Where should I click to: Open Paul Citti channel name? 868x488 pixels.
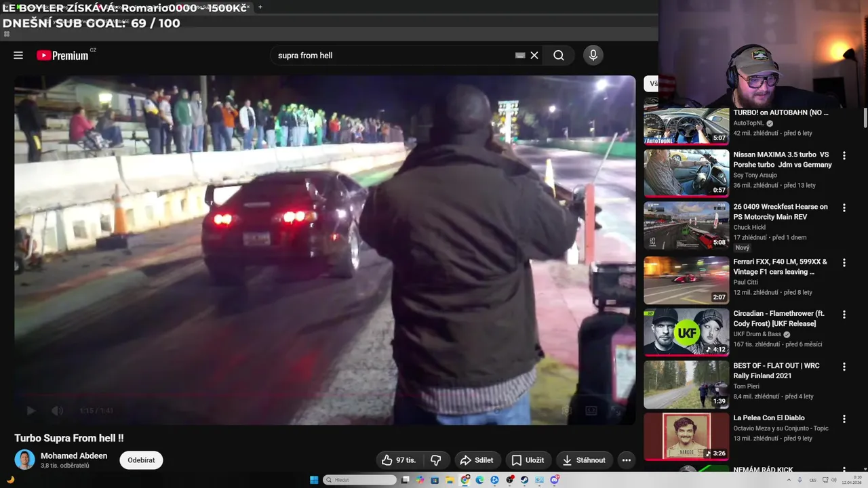pos(745,282)
